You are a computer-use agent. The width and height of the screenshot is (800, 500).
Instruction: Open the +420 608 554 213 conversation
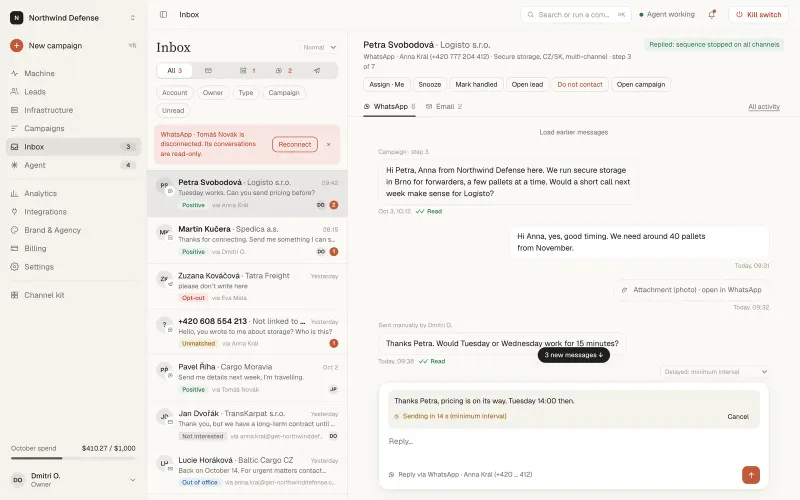tap(247, 332)
